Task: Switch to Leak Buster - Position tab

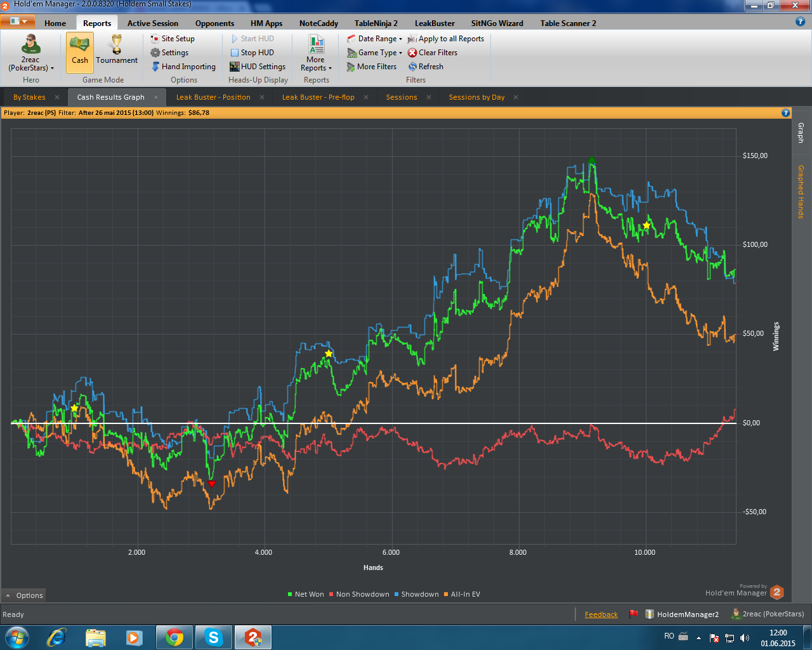Action: (213, 97)
